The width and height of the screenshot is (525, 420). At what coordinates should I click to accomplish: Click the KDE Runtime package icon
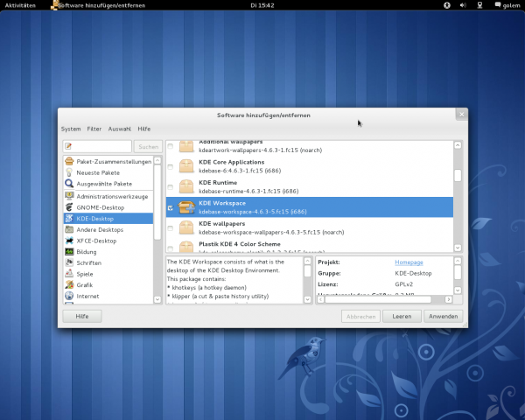point(186,186)
